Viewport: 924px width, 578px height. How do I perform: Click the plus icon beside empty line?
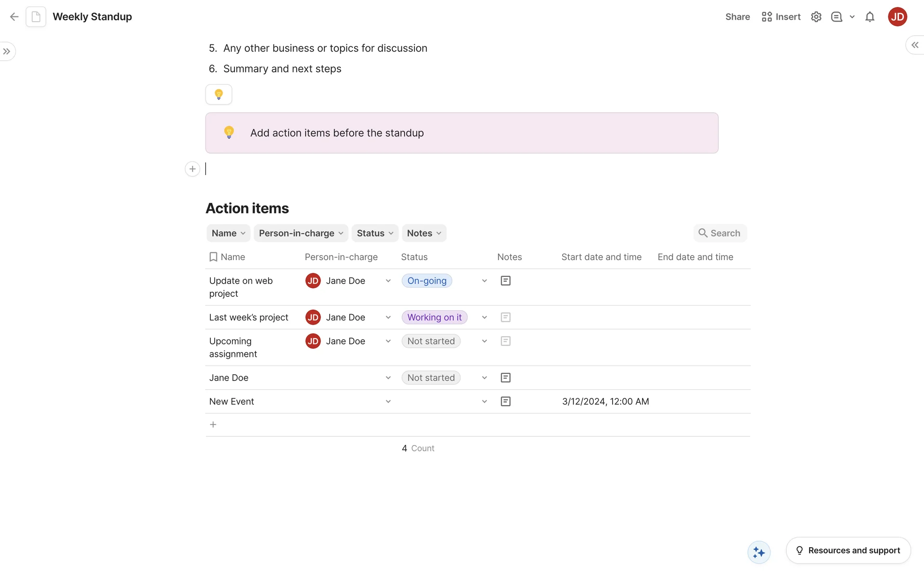192,169
